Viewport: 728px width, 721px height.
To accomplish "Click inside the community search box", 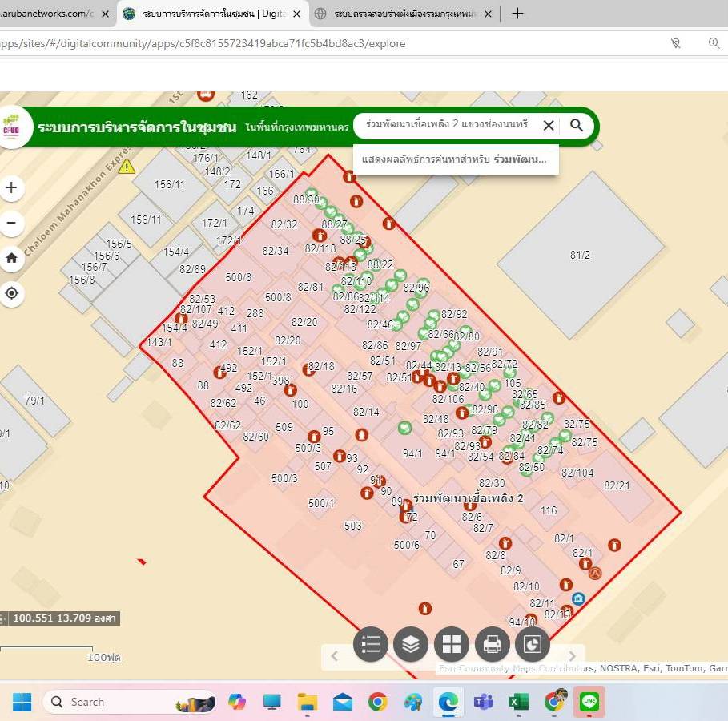I will tap(447, 125).
